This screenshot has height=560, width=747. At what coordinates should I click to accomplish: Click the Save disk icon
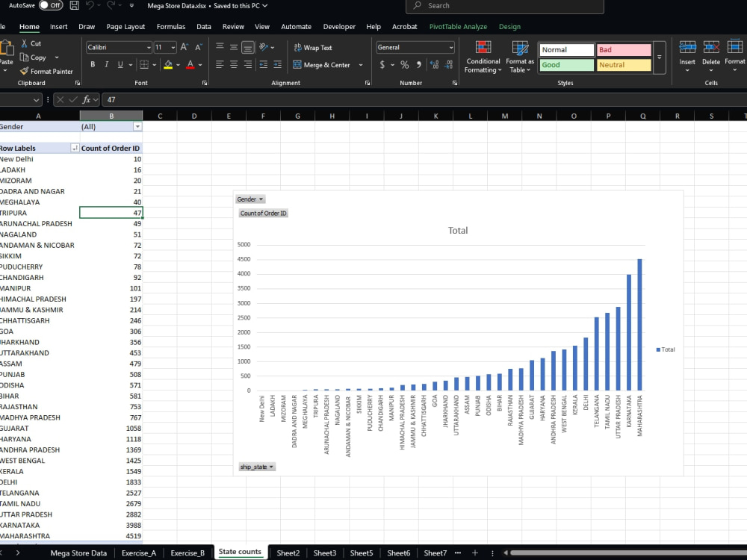point(74,6)
